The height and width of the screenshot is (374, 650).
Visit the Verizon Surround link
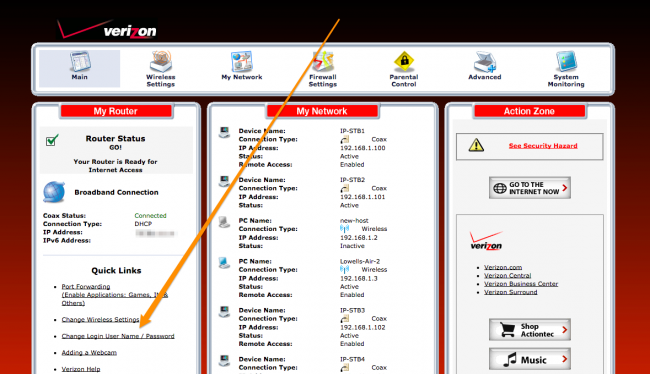pyautogui.click(x=511, y=292)
